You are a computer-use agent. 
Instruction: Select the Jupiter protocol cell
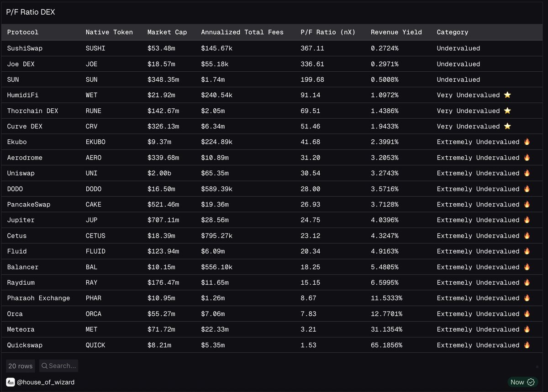tap(21, 220)
